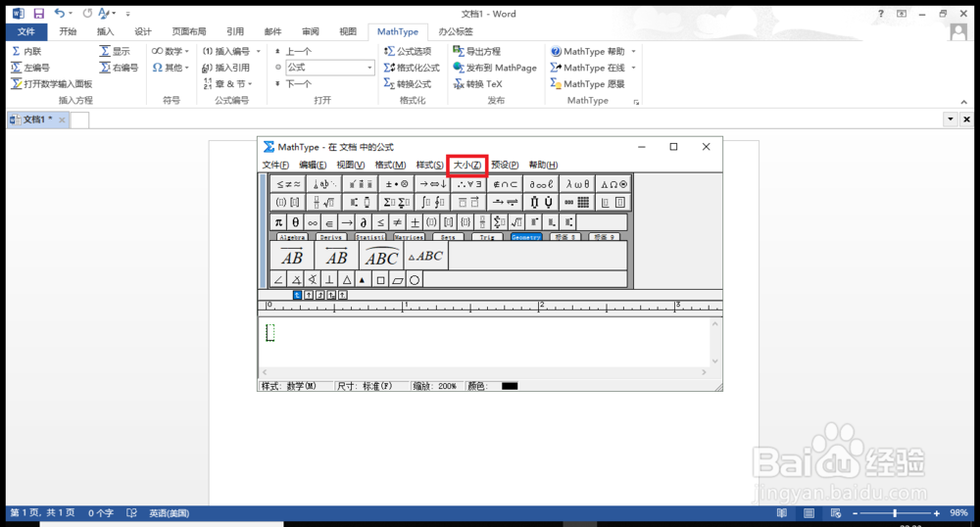This screenshot has height=527, width=980.
Task: Click the 转换公式 button
Action: pos(408,83)
